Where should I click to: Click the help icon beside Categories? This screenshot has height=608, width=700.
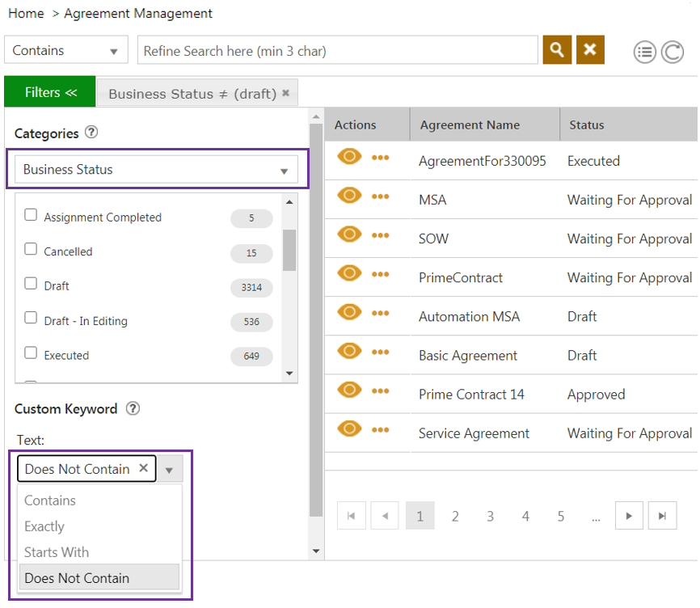click(x=91, y=133)
